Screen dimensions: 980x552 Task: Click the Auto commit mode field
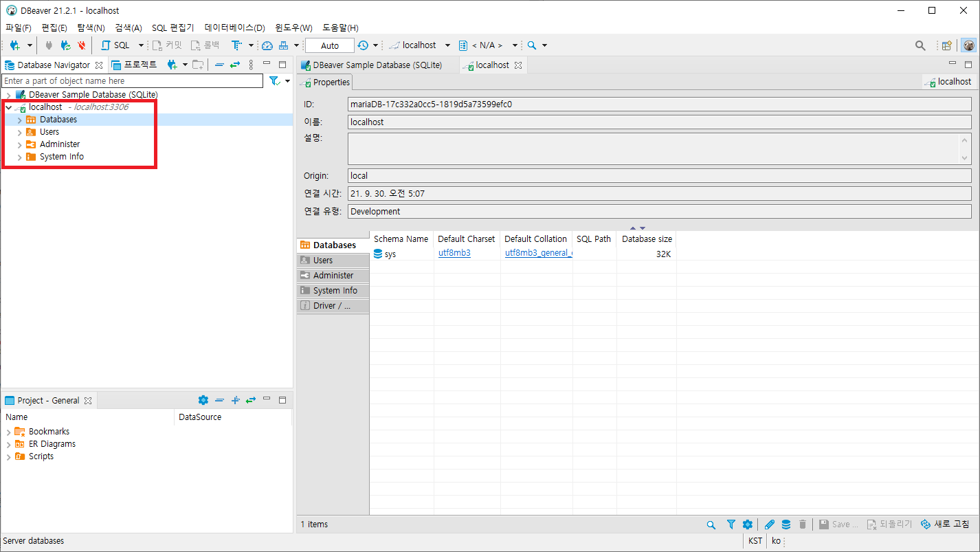(x=330, y=45)
